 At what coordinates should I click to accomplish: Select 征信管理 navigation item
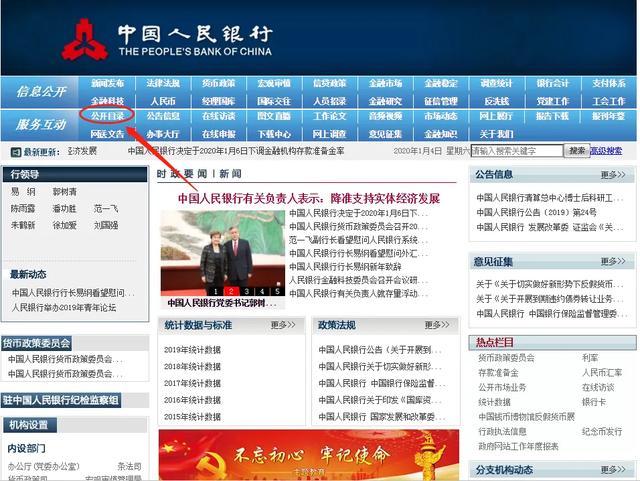441,101
